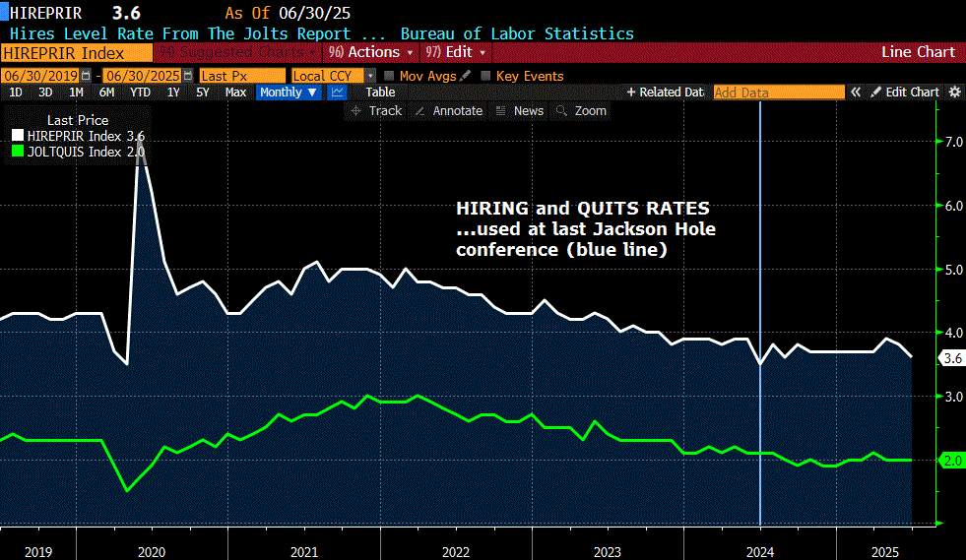
Task: Click the Last Price legend header
Action: (x=78, y=120)
